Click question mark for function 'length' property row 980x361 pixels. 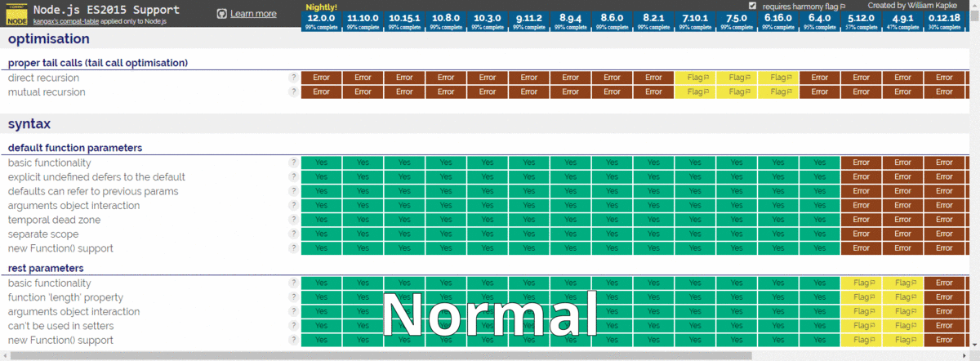[x=292, y=297]
